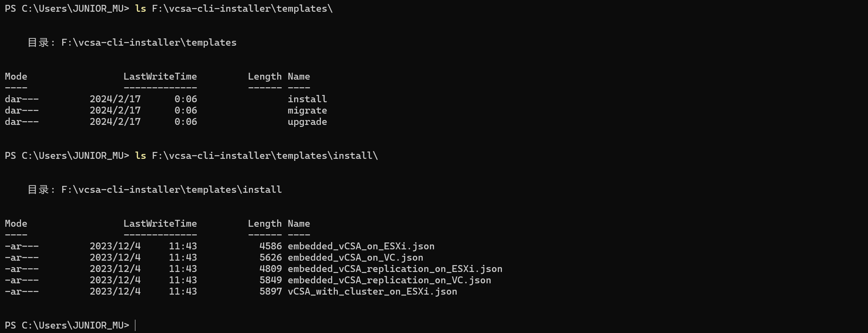Click the first LastWriteTime column header
Viewport: 868px width, 333px height.
(160, 76)
